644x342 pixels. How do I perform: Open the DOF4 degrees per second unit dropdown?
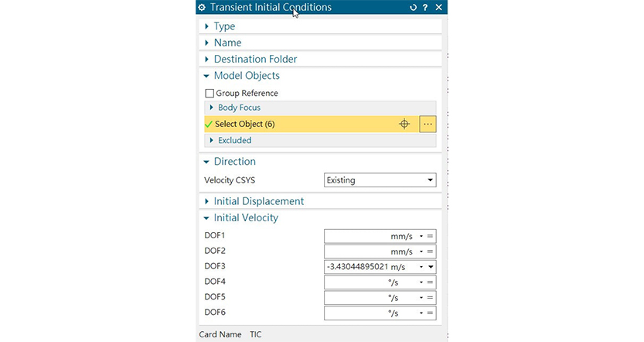(421, 282)
